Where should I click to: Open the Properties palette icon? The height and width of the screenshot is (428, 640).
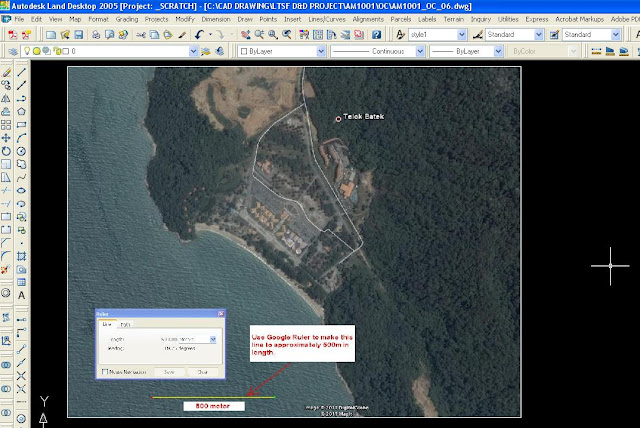pos(304,35)
